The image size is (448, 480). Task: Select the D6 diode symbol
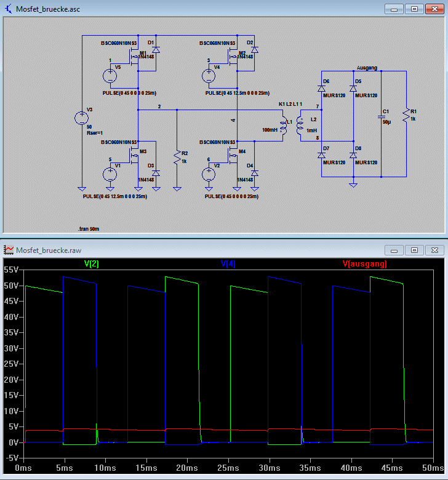coord(321,89)
